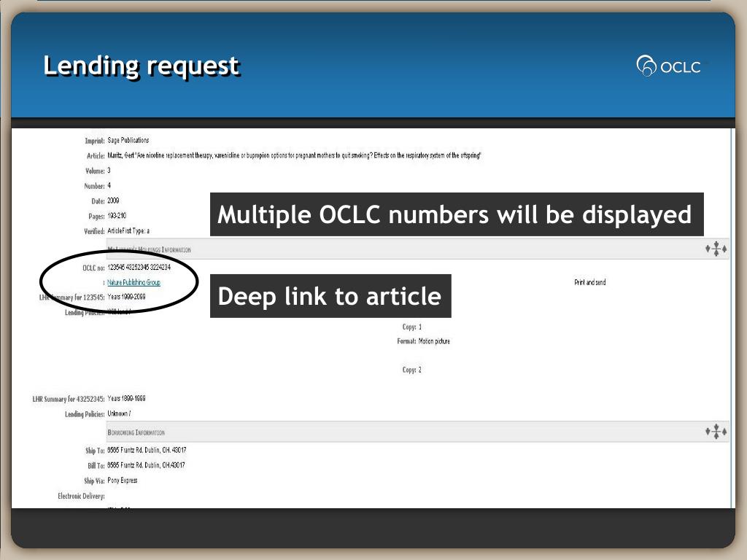The height and width of the screenshot is (560, 747).
Task: Select the article title by Maritz, Gert
Action: click(x=294, y=155)
